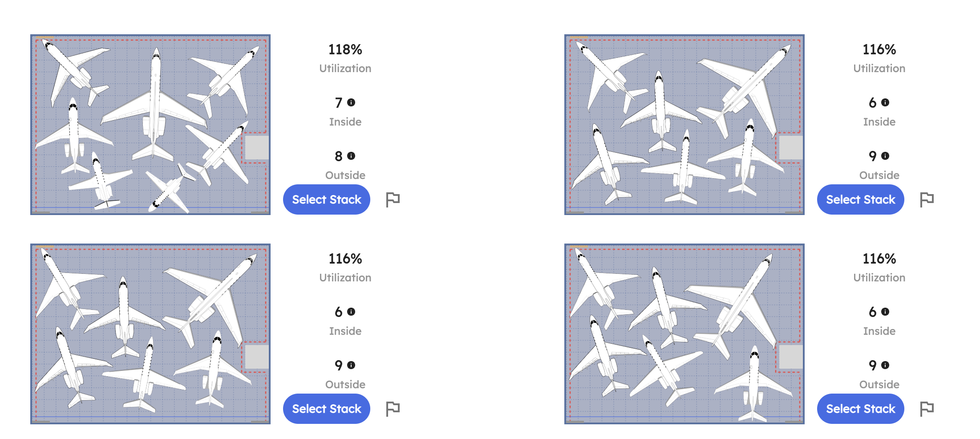Hit Select Stack for the bottom-right layout
This screenshot has height=439, width=980.
click(861, 409)
